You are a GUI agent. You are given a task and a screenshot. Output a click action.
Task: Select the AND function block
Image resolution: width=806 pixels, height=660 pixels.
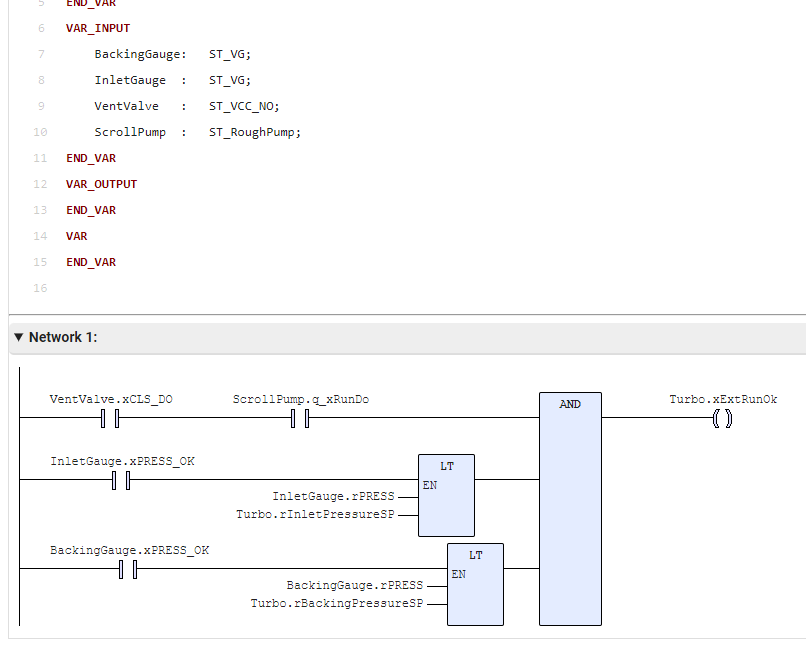click(x=570, y=509)
